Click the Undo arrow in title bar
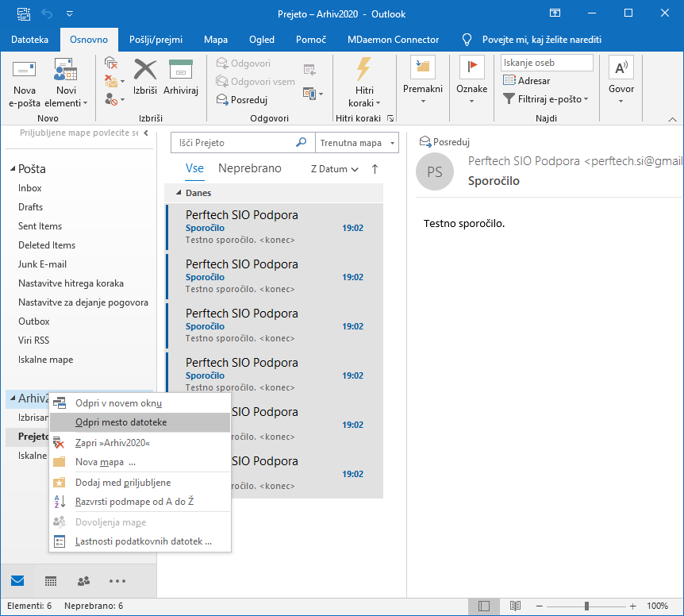This screenshot has width=684, height=616. click(47, 14)
